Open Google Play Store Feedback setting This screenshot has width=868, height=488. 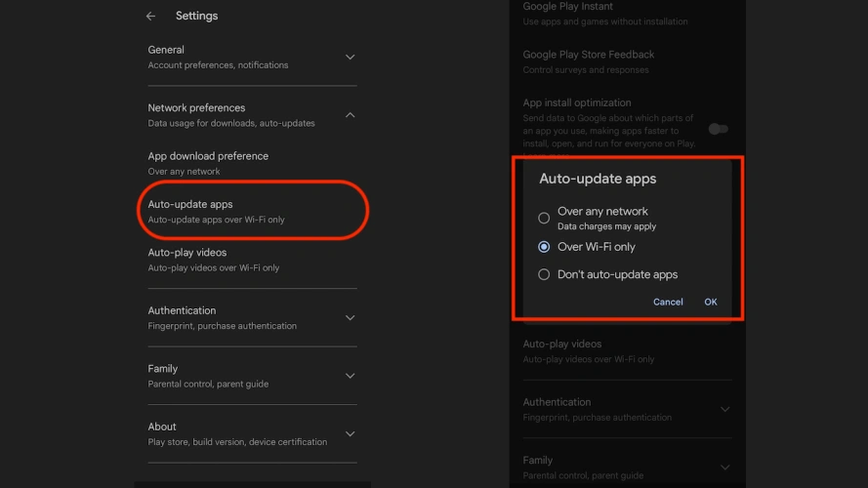click(588, 61)
